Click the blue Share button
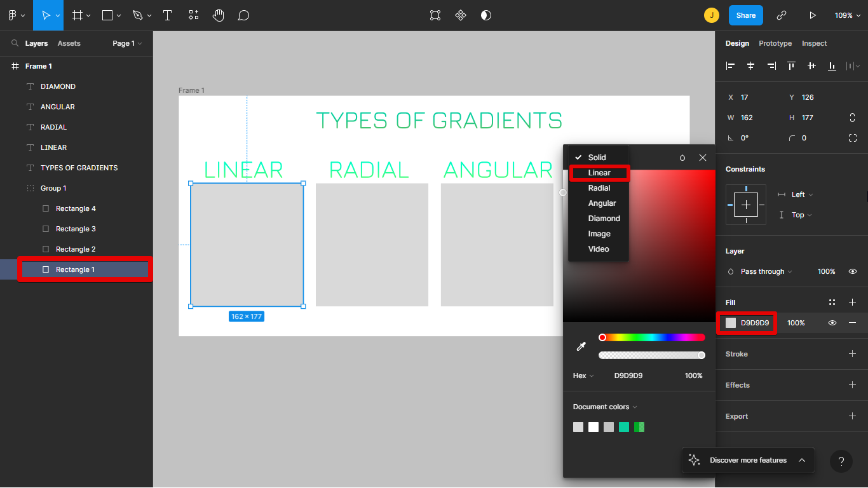Image resolution: width=868 pixels, height=488 pixels. pos(745,15)
